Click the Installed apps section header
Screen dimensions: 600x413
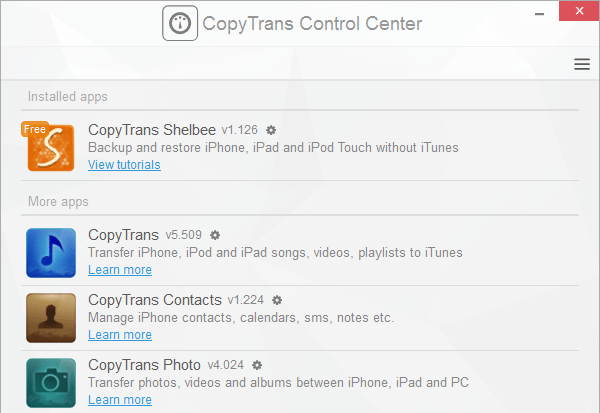point(68,97)
